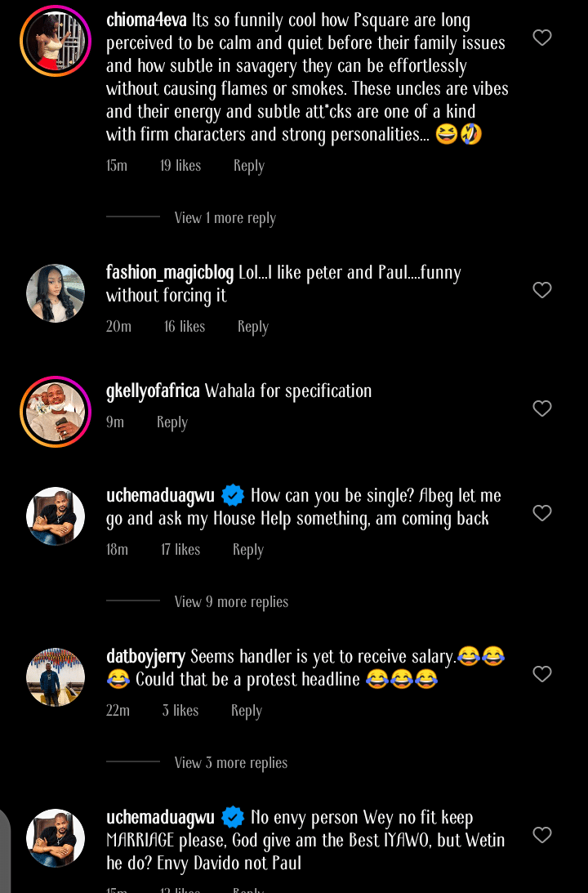The height and width of the screenshot is (893, 588).
Task: Expand 'View 3 more replies' under datboyjerry
Action: [231, 763]
